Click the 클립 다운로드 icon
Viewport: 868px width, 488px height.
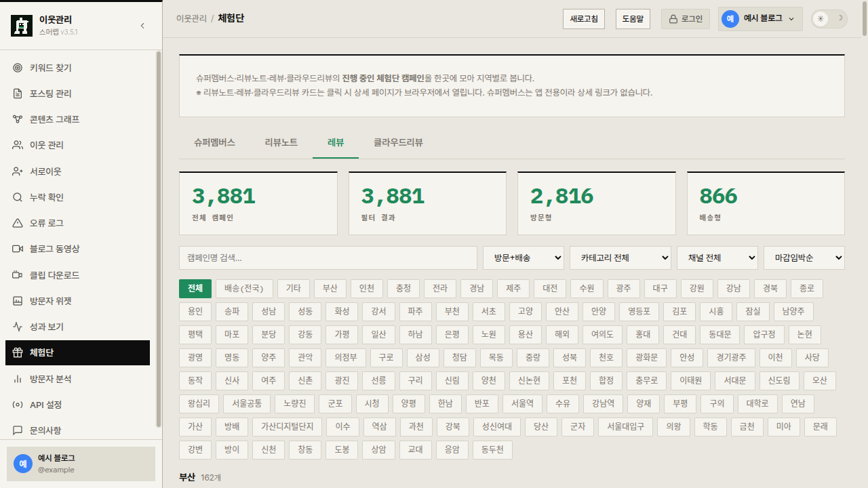[18, 275]
